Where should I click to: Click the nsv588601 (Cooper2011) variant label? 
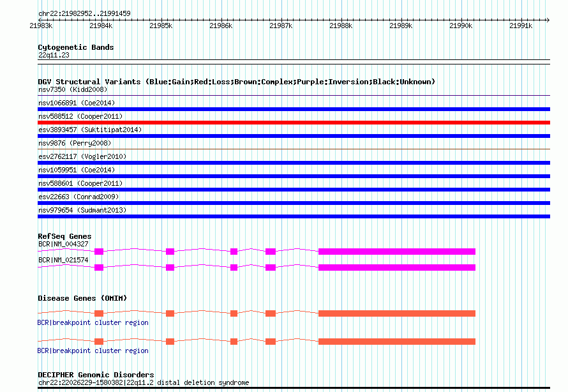(x=80, y=183)
